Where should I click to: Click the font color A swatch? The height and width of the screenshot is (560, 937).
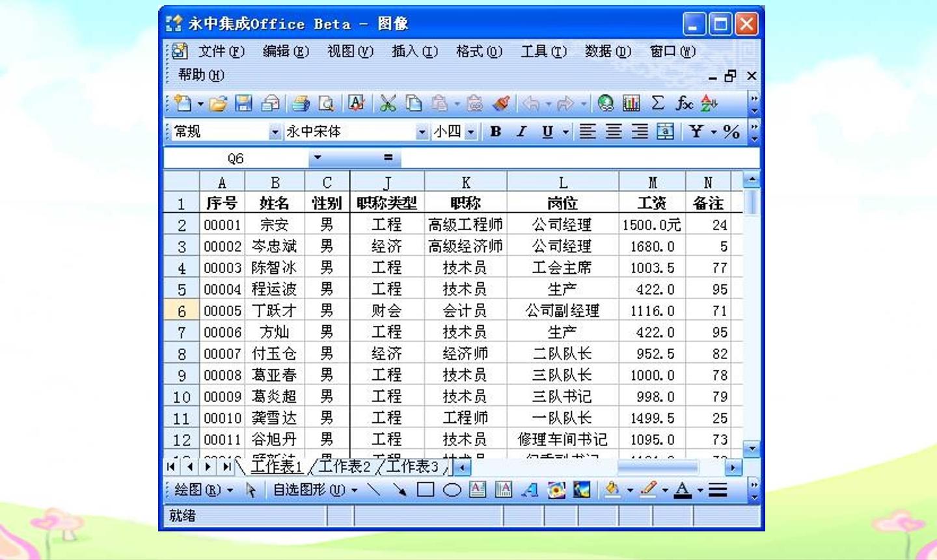click(682, 490)
